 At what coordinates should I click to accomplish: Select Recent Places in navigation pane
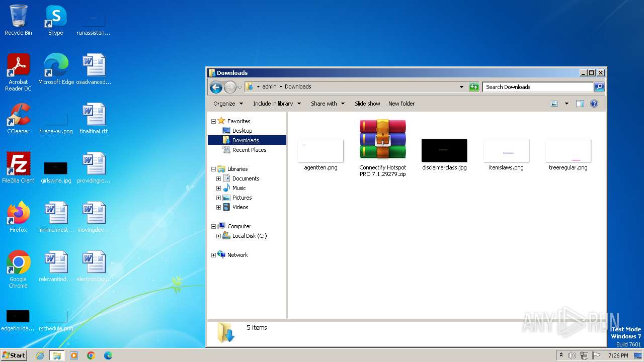249,150
